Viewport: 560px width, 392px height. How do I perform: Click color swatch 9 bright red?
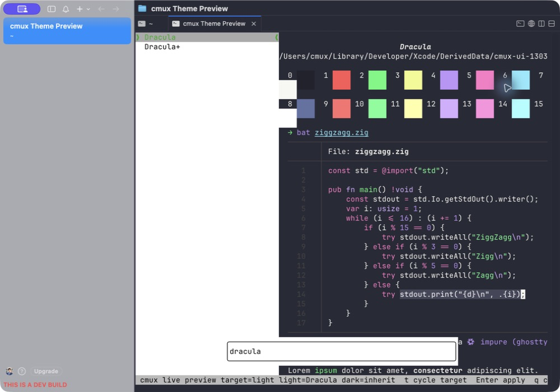tap(342, 109)
